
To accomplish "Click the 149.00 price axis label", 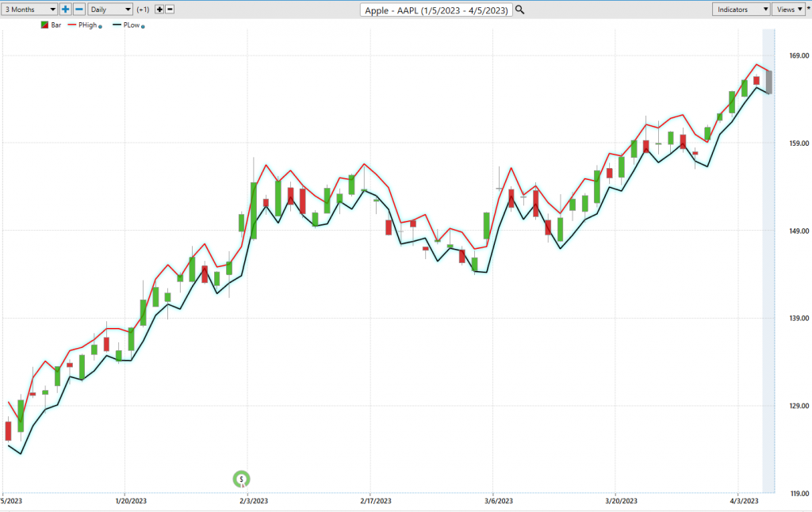I will (799, 231).
